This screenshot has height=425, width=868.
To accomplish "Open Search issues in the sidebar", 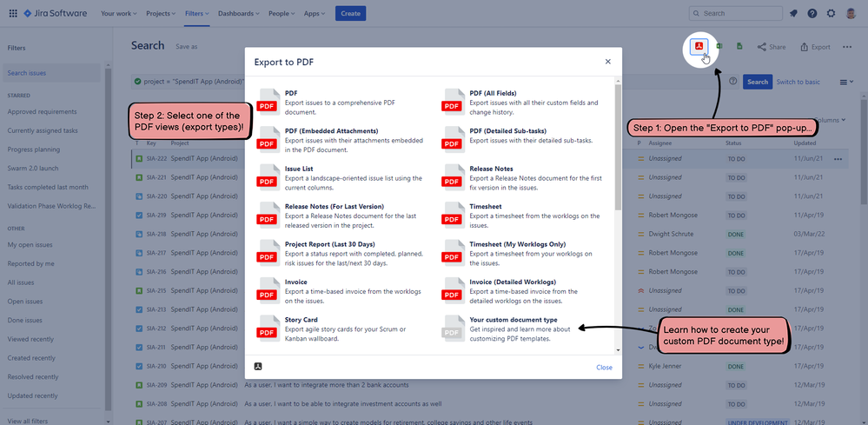I will click(51, 73).
